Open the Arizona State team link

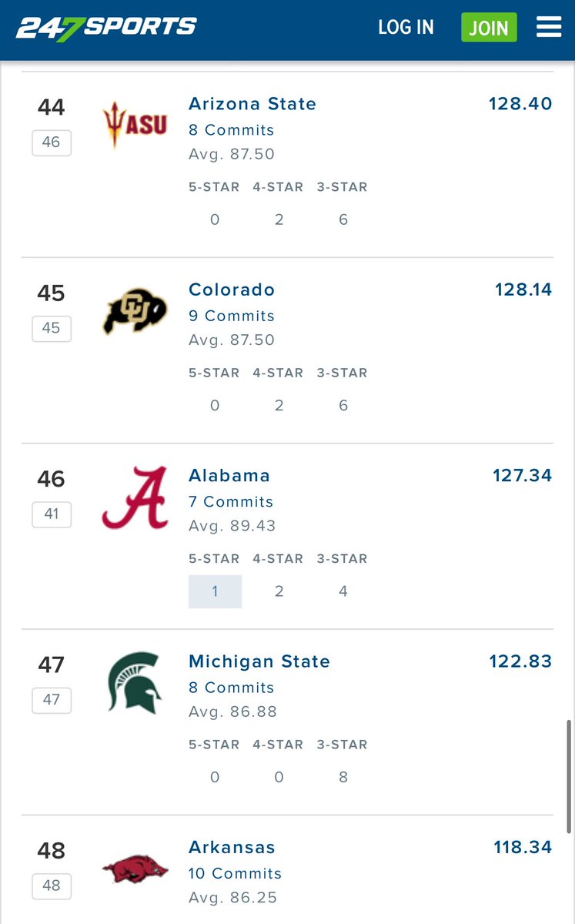click(252, 104)
